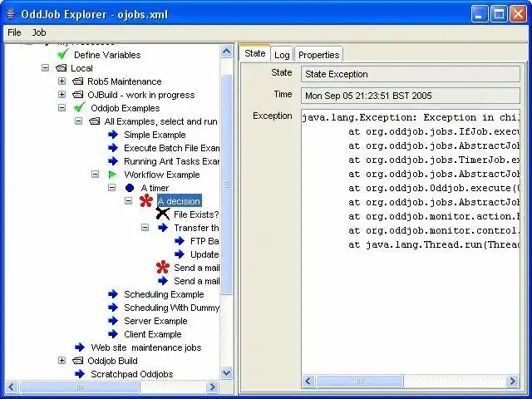Click blue arrow icon beside Client Example
The image size is (532, 399).
coord(113,334)
